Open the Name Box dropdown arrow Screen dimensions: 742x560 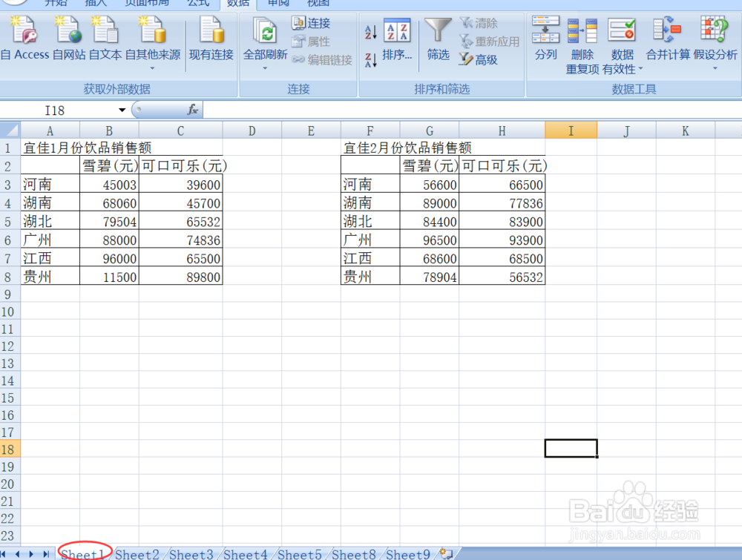[x=122, y=111]
